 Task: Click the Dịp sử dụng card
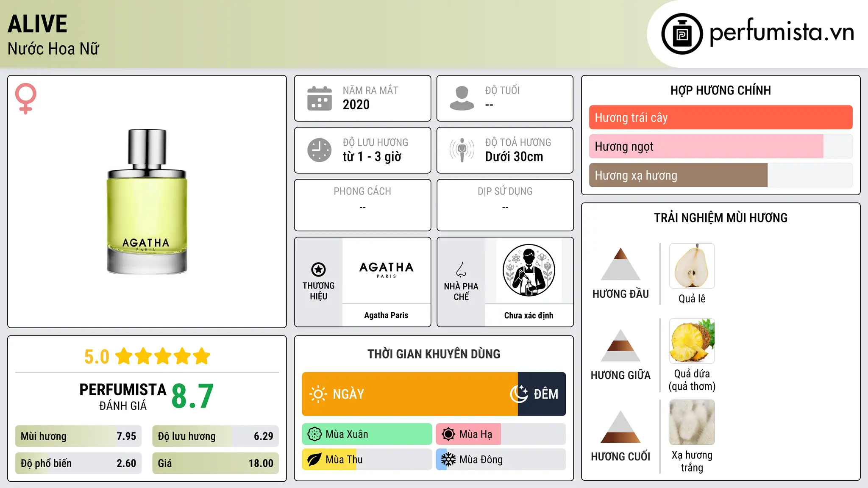(505, 205)
